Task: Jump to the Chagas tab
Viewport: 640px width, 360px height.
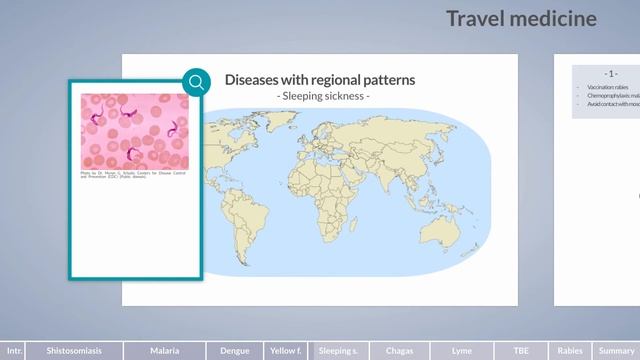Action: coord(399,351)
